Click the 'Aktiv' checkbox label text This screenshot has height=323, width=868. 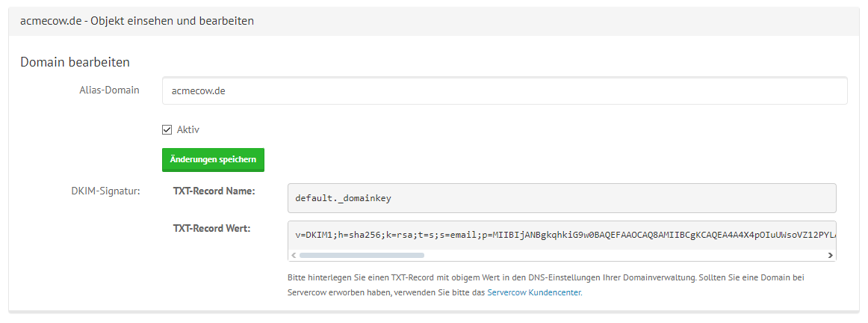188,129
